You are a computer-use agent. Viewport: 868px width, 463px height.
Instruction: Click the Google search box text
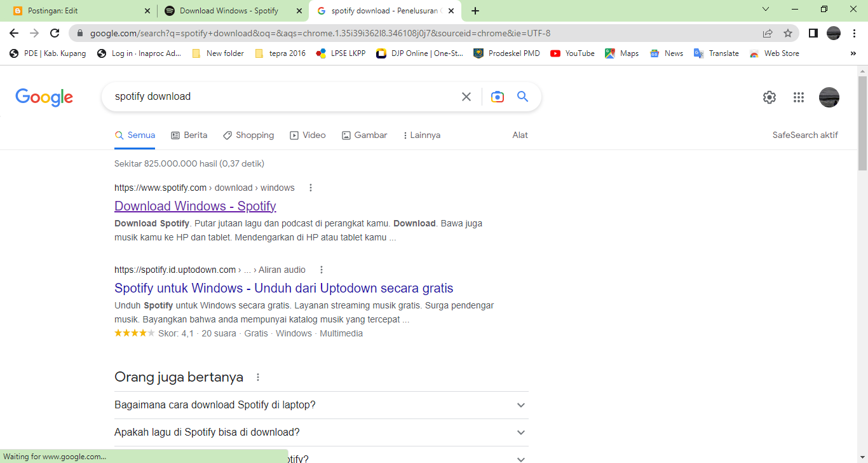click(x=153, y=97)
